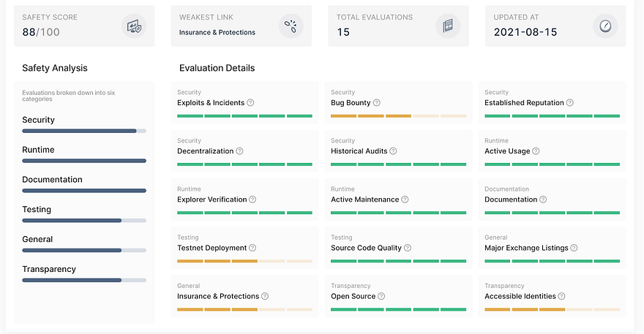Click the Weakest Link broken chain icon
644x334 pixels.
pyautogui.click(x=291, y=26)
